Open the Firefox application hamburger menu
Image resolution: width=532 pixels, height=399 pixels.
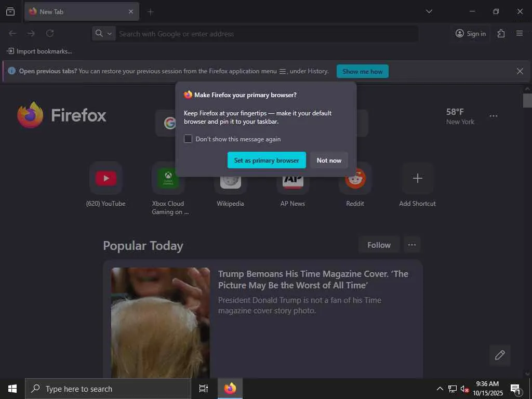point(520,33)
